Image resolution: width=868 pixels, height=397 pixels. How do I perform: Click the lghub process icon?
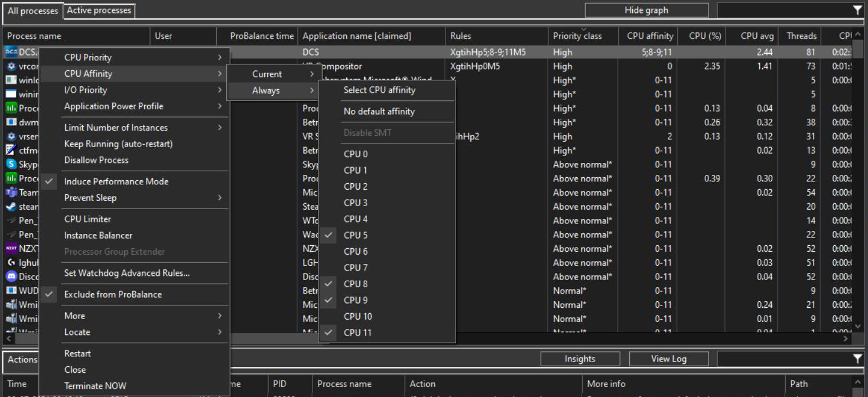11,263
